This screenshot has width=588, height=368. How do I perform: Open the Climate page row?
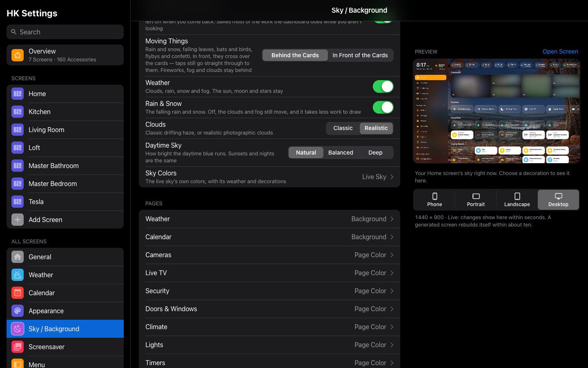(x=269, y=327)
